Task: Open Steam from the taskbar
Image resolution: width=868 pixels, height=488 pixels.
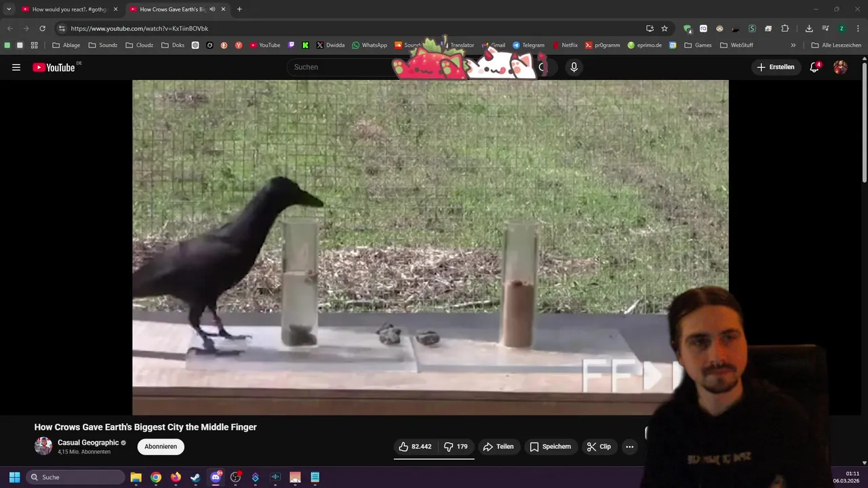Action: pyautogui.click(x=195, y=477)
